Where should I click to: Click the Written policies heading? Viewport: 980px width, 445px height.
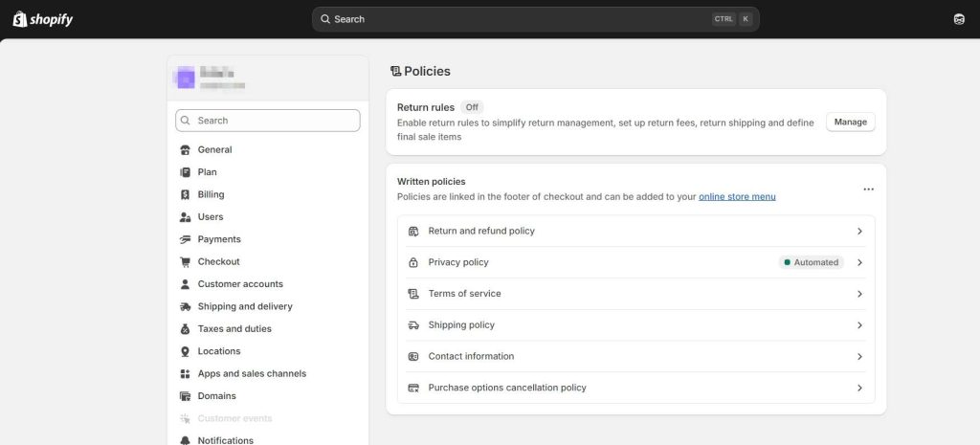pyautogui.click(x=432, y=182)
